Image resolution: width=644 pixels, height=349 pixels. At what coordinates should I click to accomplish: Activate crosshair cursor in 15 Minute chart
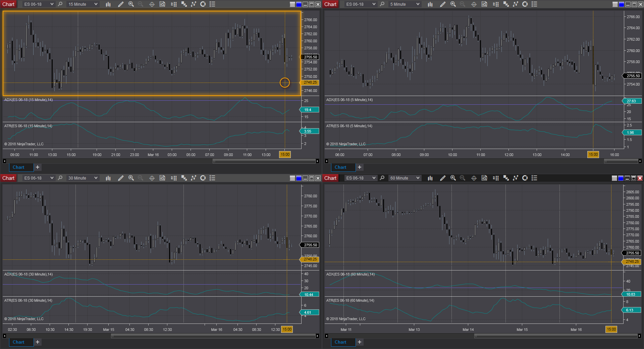[152, 4]
